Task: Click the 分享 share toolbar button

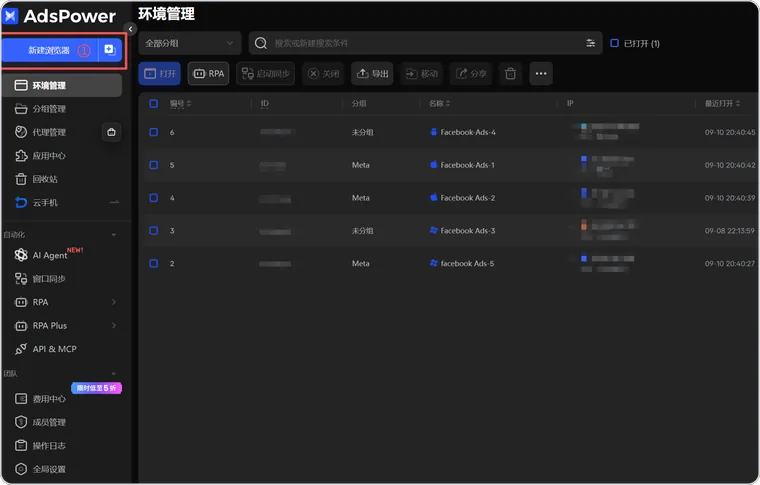Action: pyautogui.click(x=471, y=74)
